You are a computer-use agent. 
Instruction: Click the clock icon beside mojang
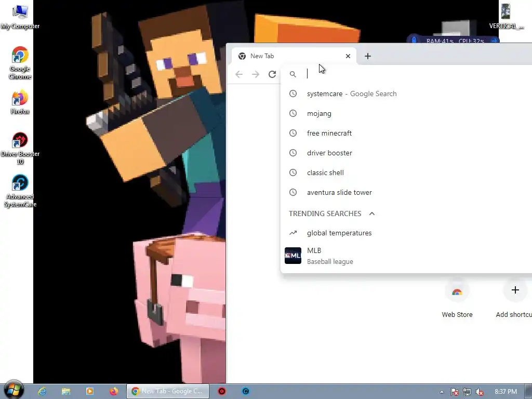pos(293,113)
